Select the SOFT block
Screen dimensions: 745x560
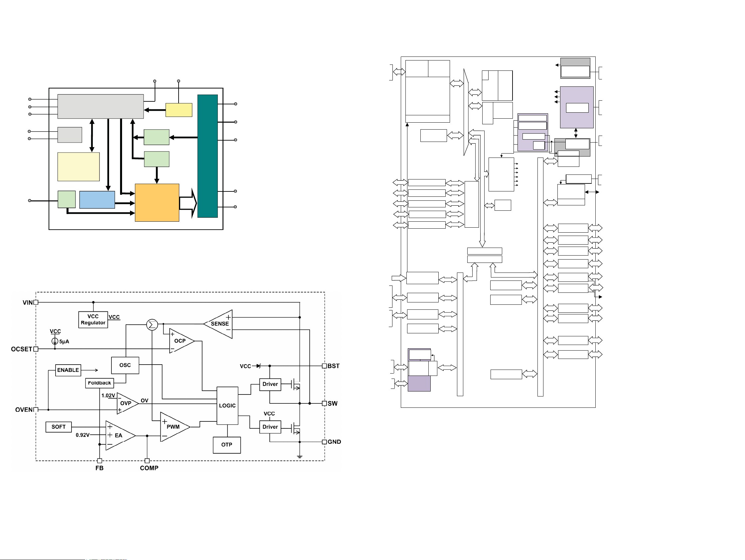[x=59, y=427]
